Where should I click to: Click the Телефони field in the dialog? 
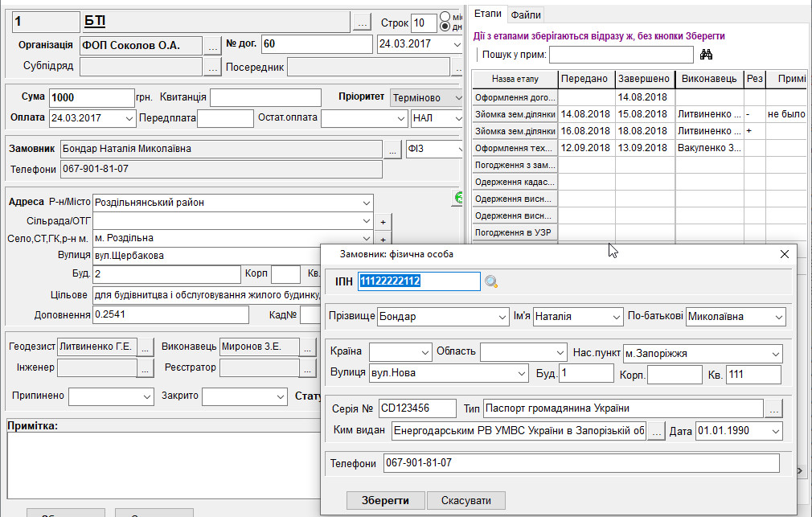point(581,463)
